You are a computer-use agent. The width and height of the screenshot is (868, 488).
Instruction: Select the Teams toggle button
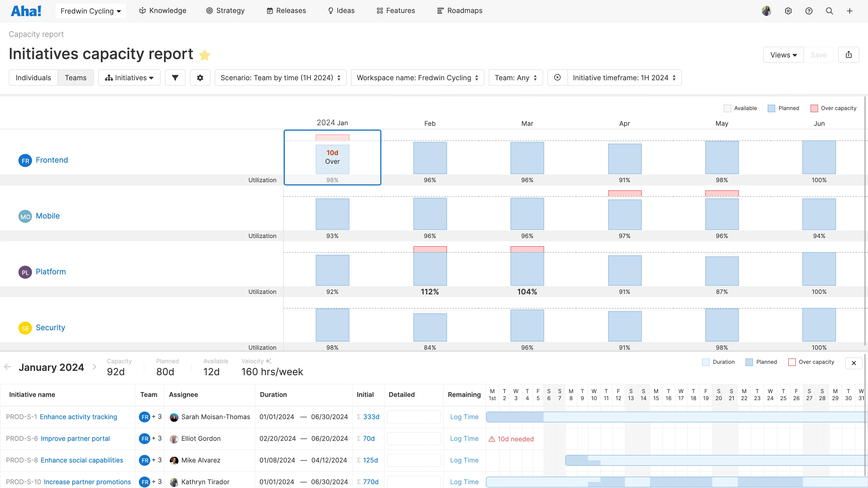pos(75,78)
